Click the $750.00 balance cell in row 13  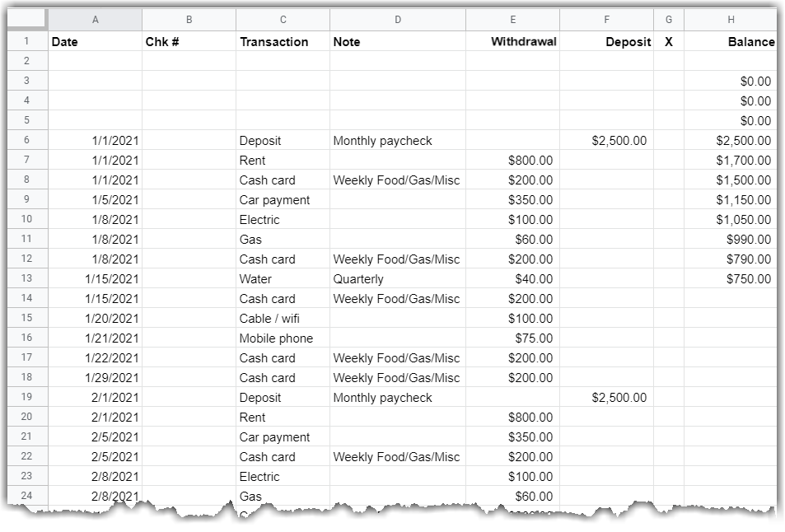731,278
